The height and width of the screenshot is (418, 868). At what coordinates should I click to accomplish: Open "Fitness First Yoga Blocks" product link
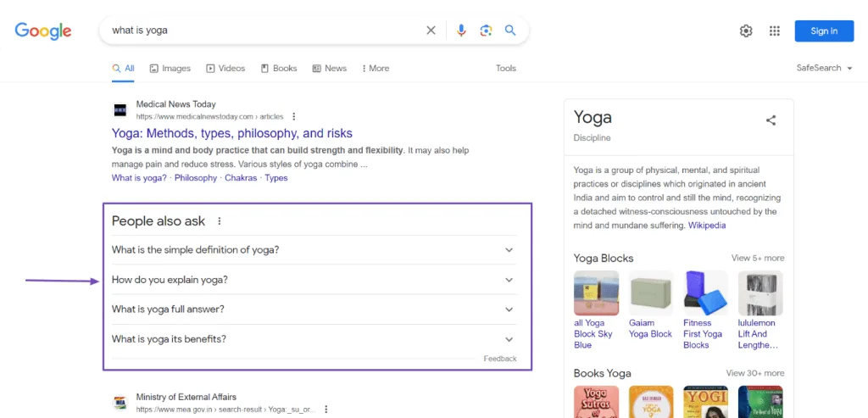pyautogui.click(x=703, y=334)
